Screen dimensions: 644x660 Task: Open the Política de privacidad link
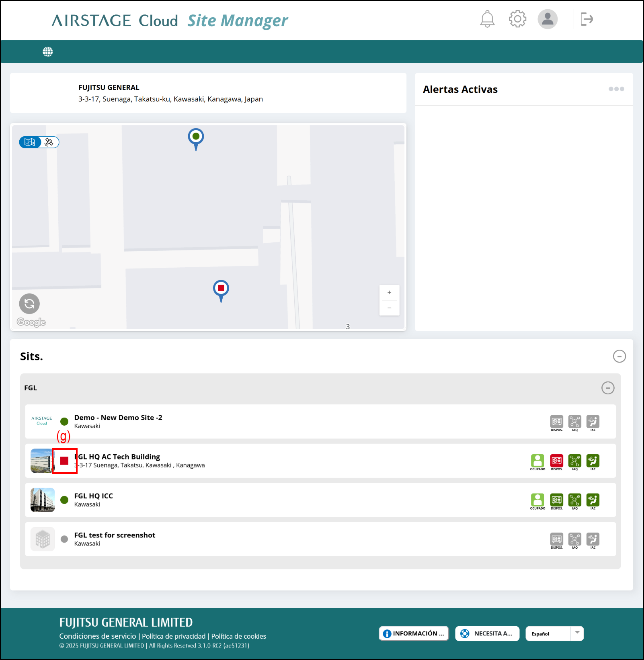coord(174,635)
